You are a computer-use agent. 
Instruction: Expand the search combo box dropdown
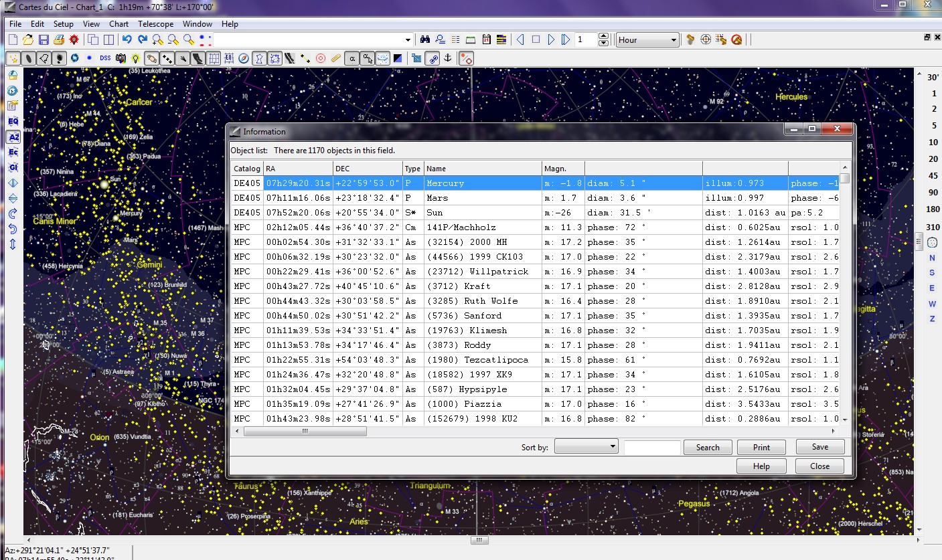[408, 40]
